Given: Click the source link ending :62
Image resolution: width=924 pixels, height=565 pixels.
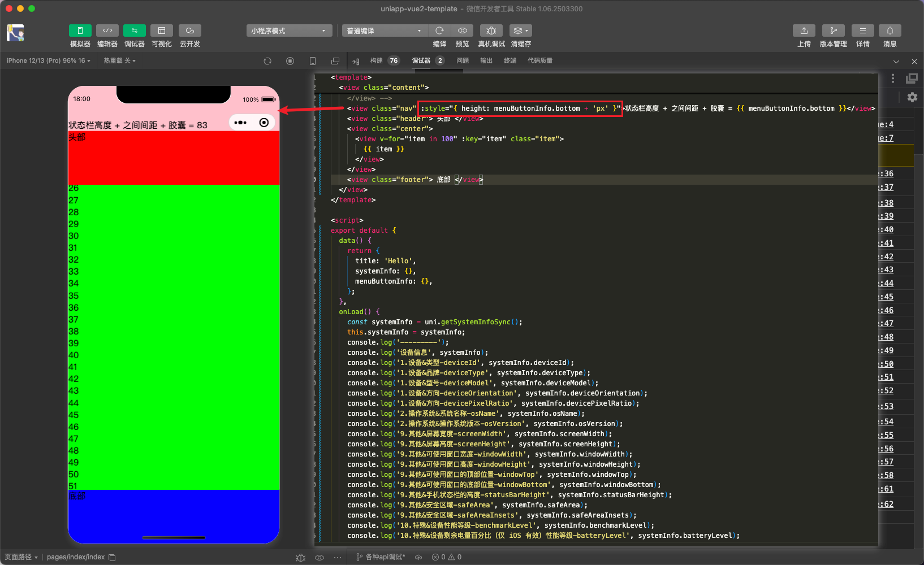Looking at the screenshot, I should tap(886, 504).
